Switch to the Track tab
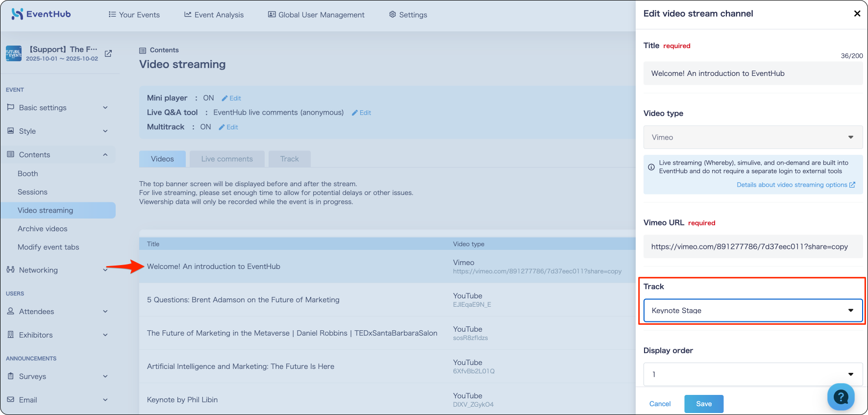The width and height of the screenshot is (868, 415). tap(290, 159)
